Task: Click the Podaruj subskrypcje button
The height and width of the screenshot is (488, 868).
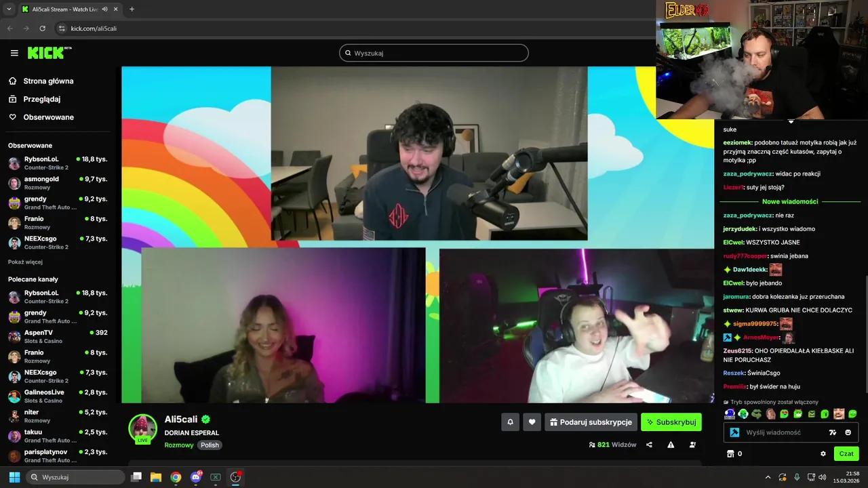Action: (591, 422)
